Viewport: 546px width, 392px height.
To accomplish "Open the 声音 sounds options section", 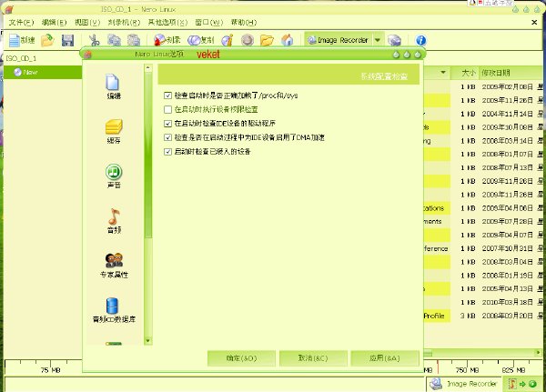I will 114,176.
